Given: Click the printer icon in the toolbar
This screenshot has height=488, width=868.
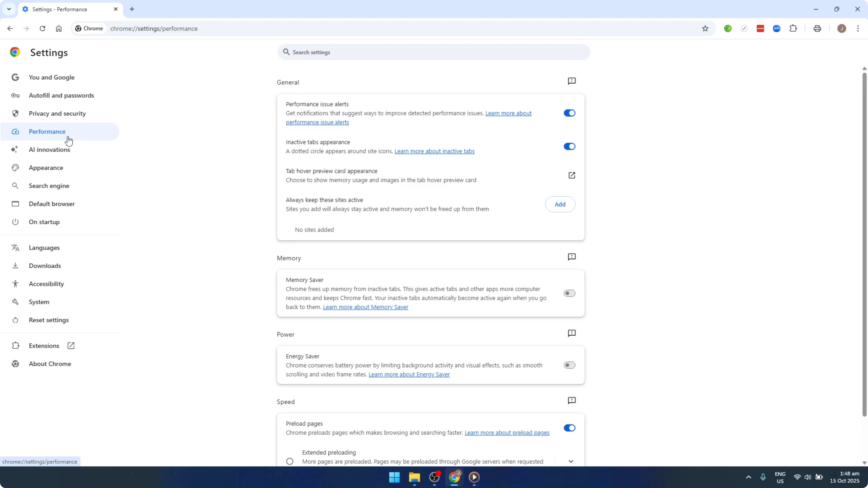Looking at the screenshot, I should 817,29.
